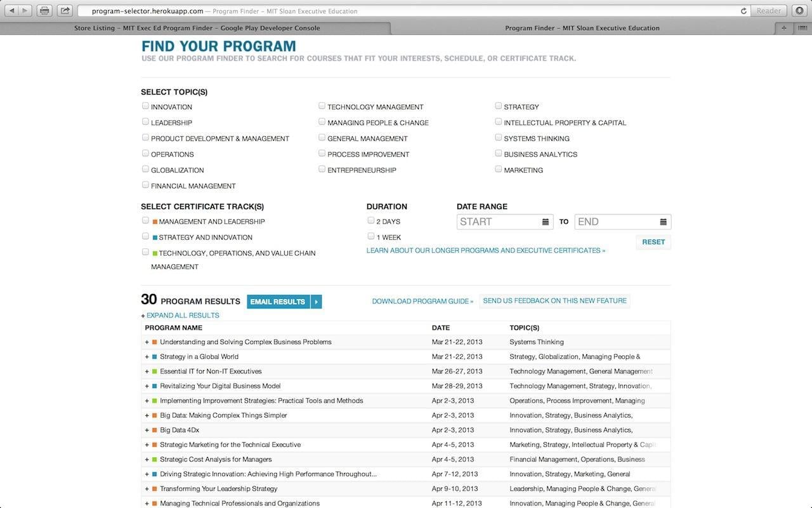Open Driving Strategic Innovation program name
812x508 pixels.
[268, 474]
